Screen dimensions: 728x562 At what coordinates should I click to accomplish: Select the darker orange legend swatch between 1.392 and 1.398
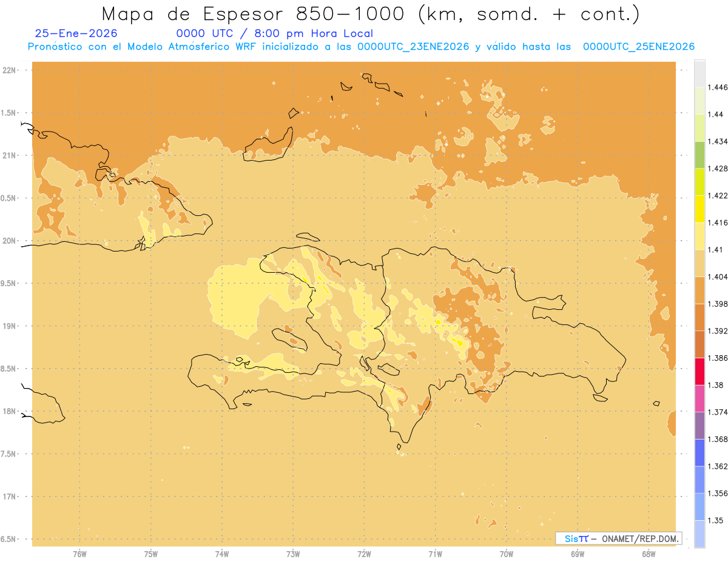699,317
